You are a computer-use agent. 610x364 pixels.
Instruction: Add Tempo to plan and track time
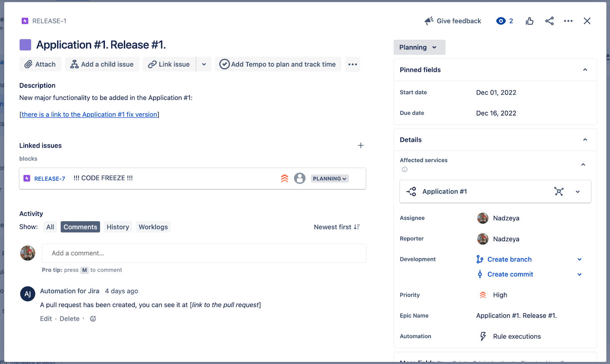pos(278,64)
